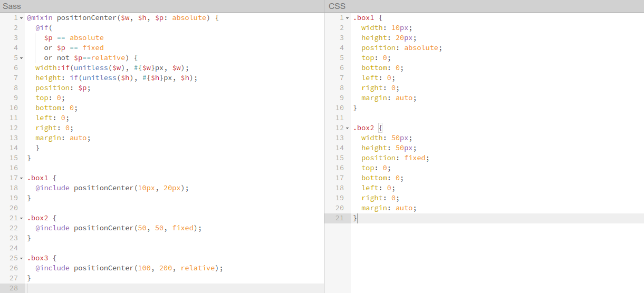Click 'left: 0;' on Sass line 11
This screenshot has height=293, width=644.
(x=52, y=118)
